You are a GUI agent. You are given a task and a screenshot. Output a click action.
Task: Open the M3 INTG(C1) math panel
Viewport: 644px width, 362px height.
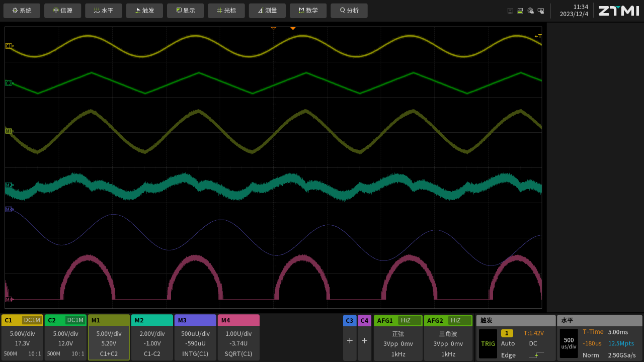195,343
